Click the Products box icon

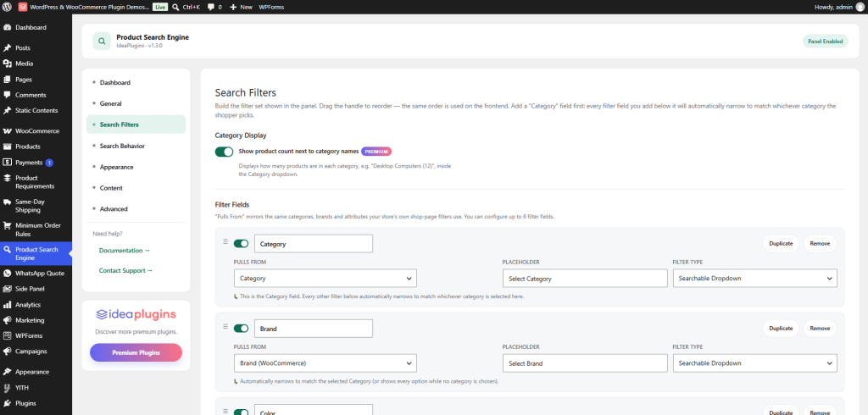7,147
